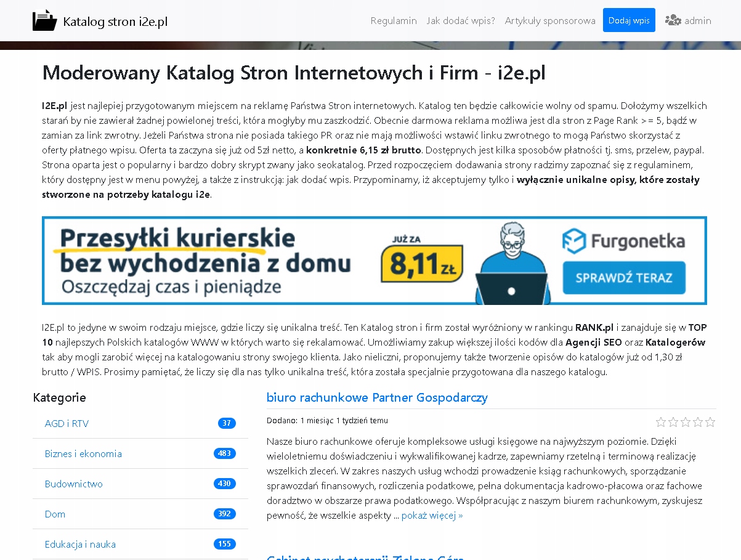Select the first star to rate Partner Gospodarczy

point(662,422)
